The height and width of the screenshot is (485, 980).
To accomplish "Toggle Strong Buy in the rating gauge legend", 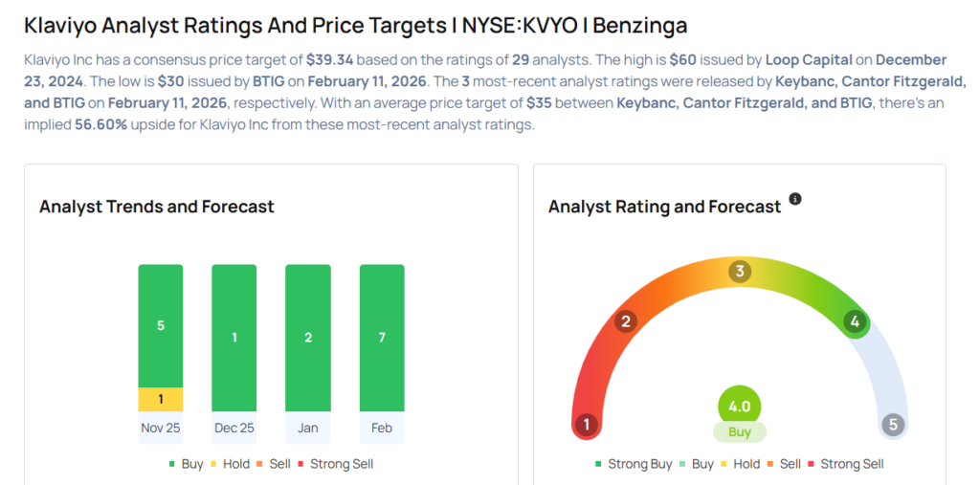I will (x=634, y=464).
